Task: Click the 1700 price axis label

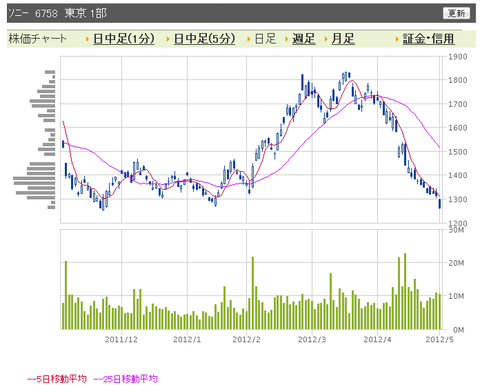Action: 458,104
